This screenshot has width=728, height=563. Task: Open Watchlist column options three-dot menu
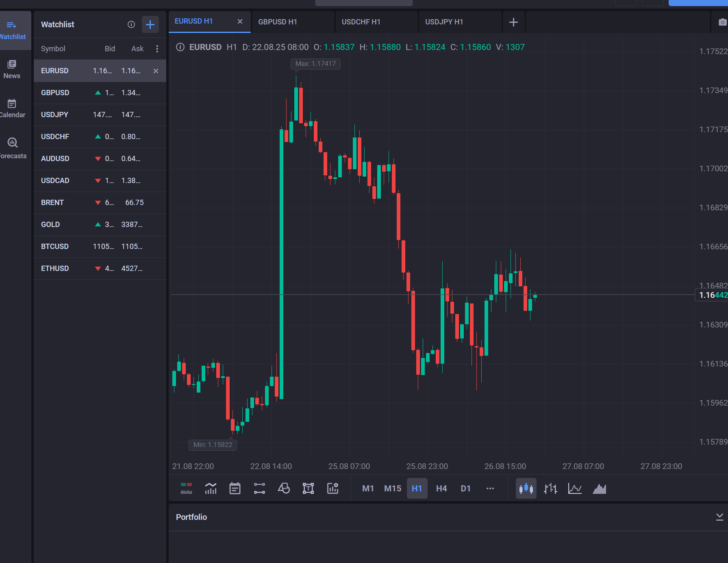click(157, 49)
